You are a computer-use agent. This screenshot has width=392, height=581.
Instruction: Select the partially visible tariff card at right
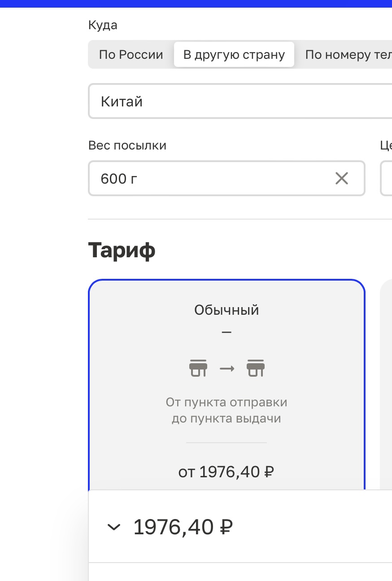pos(386,382)
